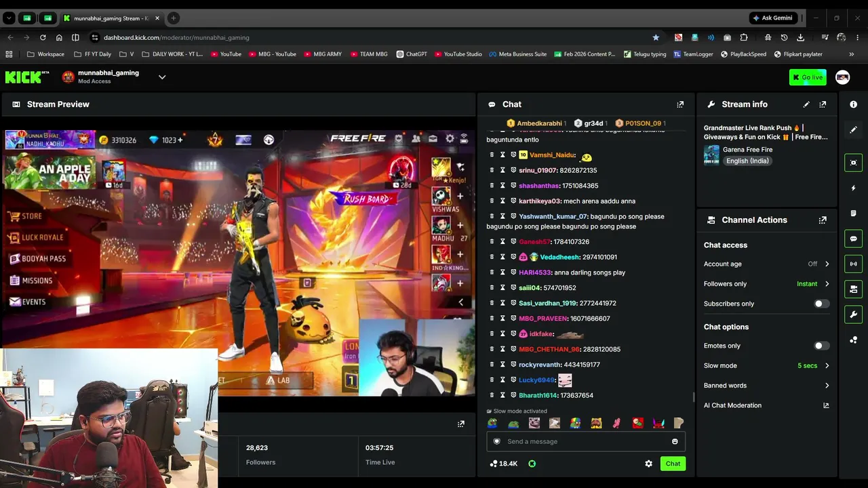Open the YouTube Studio bookmark

tap(458, 54)
